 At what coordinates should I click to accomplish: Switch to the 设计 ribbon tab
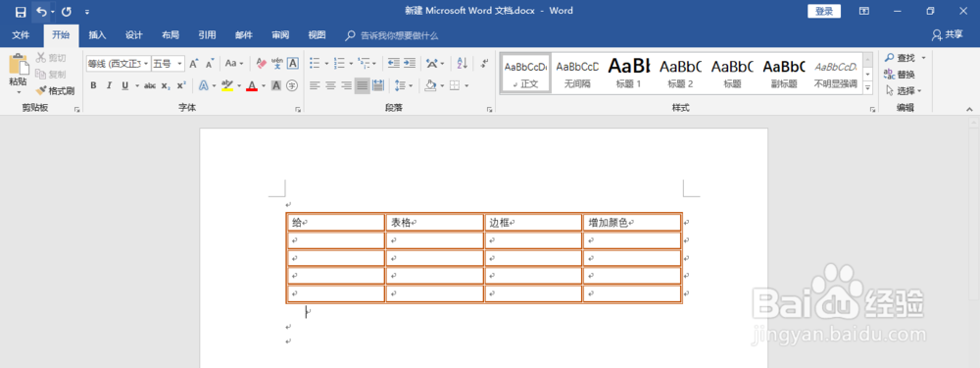(x=133, y=35)
